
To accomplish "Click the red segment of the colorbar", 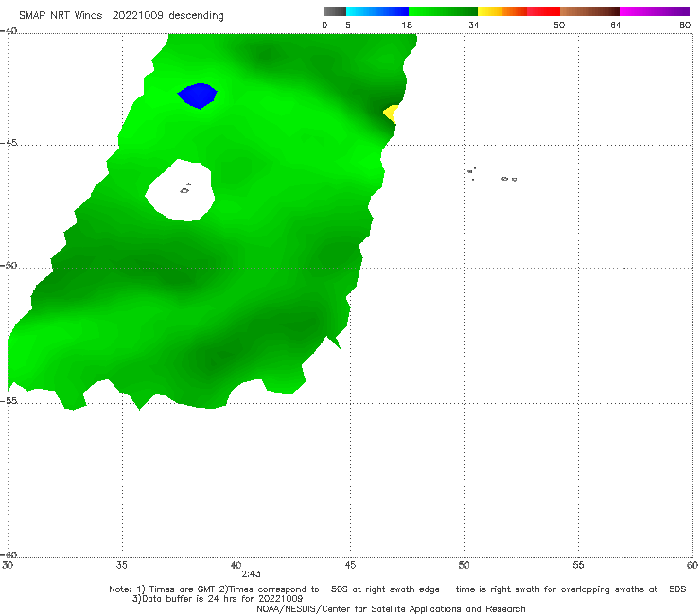I will [x=543, y=11].
